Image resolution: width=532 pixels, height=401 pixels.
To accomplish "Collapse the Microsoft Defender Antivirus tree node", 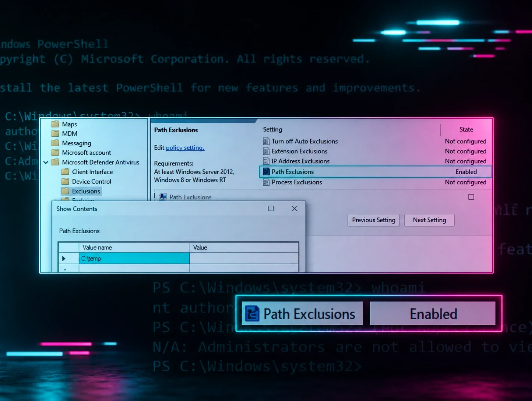I will click(46, 162).
